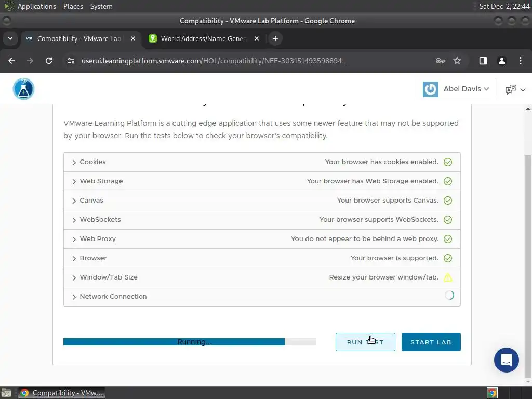Expand the Web Storage test row

point(262,181)
